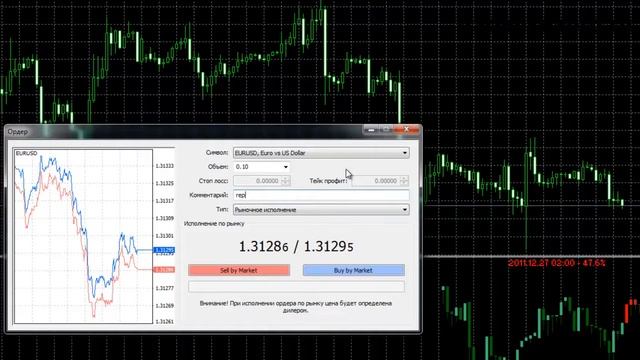Open the Символ dropdown showing EURUSD
The image size is (640, 360).
[x=321, y=153]
